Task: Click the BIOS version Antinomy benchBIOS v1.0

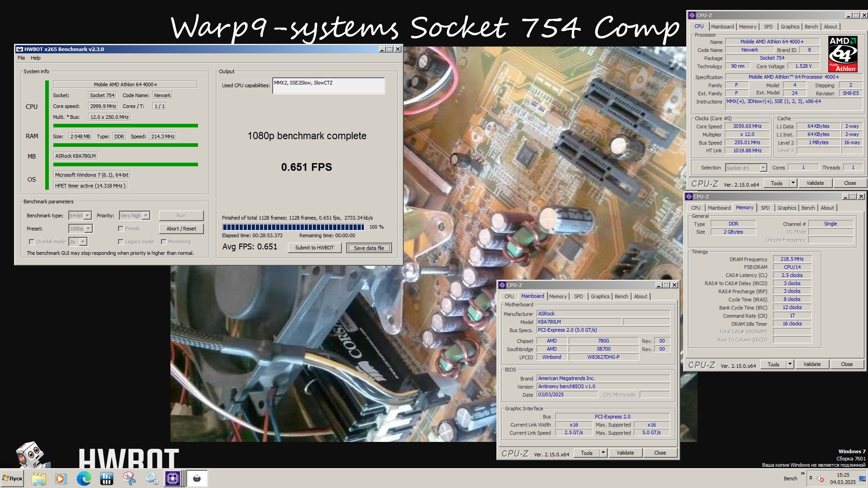Action: (603, 386)
